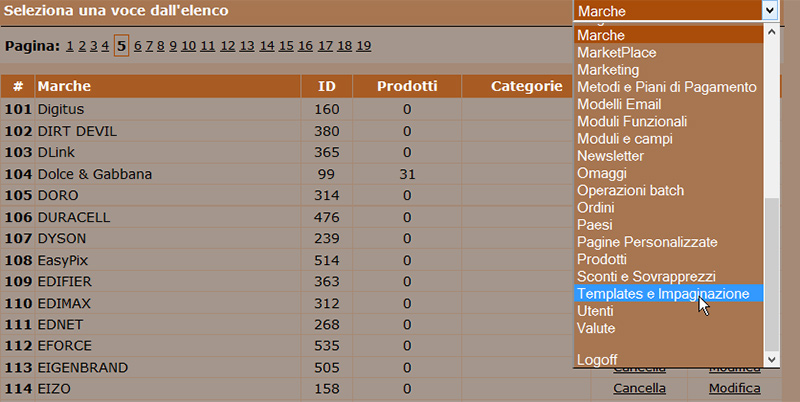
Task: Click the DIRT DEVIL brand name
Action: 77,131
